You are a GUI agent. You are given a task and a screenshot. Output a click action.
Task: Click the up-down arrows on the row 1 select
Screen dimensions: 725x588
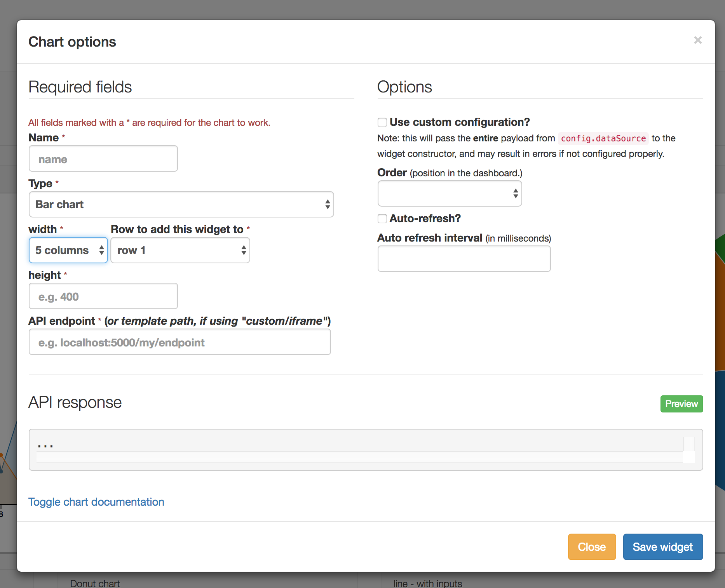244,250
